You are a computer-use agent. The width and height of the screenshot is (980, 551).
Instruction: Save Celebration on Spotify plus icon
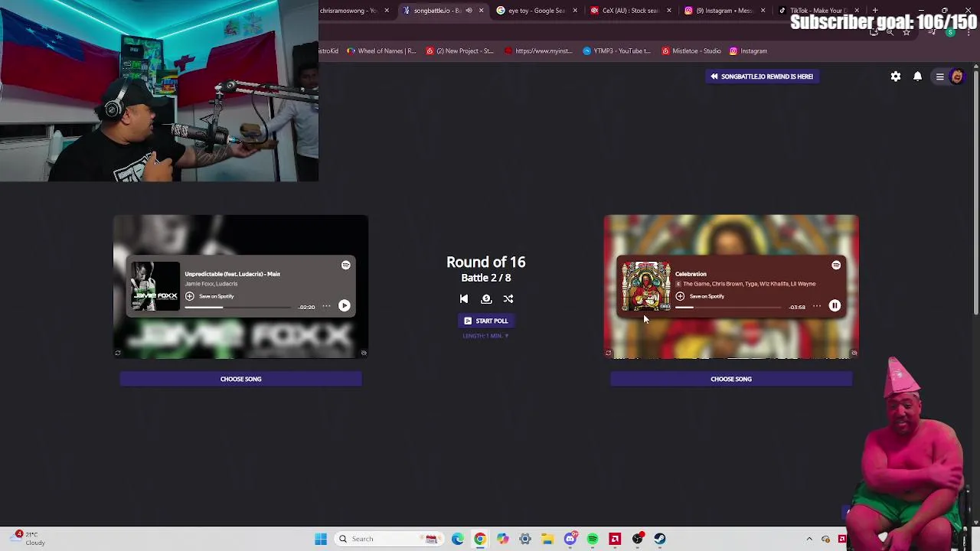[x=680, y=296]
